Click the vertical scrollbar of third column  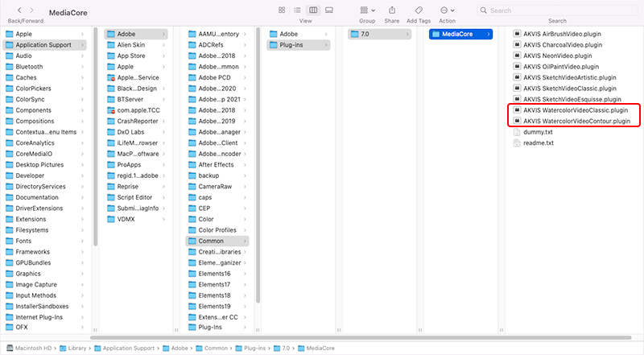pyautogui.click(x=258, y=165)
